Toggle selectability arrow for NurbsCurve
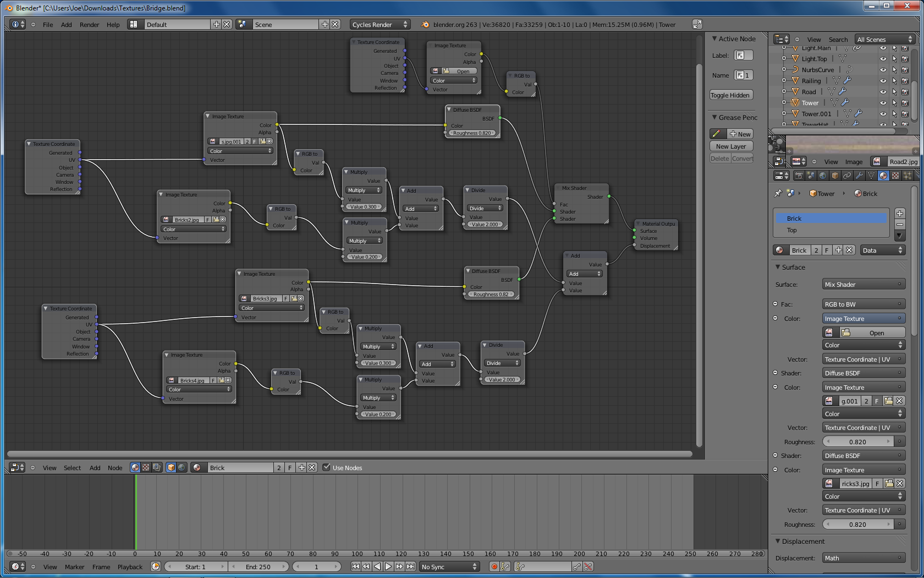The width and height of the screenshot is (924, 578). tap(894, 70)
